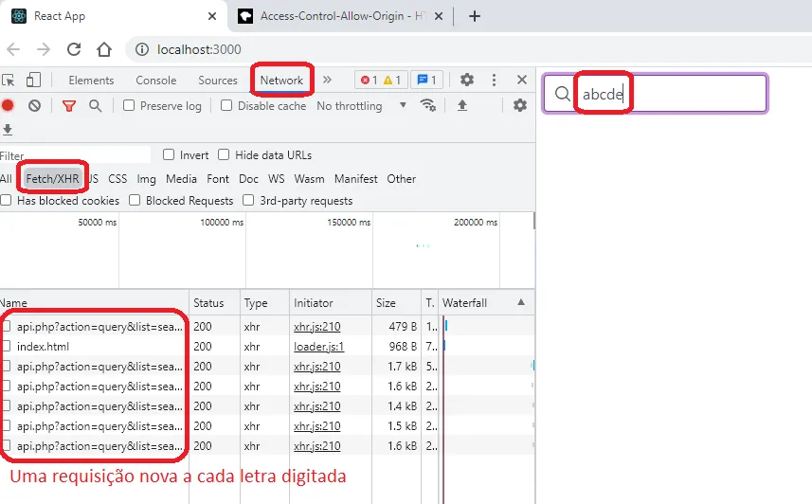Image resolution: width=812 pixels, height=504 pixels.
Task: Close the React App tab
Action: pos(212,16)
